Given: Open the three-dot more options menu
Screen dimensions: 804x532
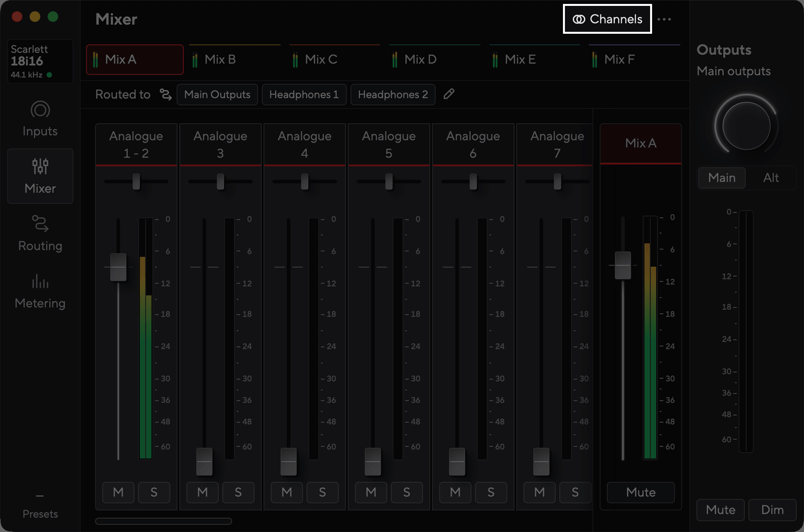Looking at the screenshot, I should click(664, 19).
